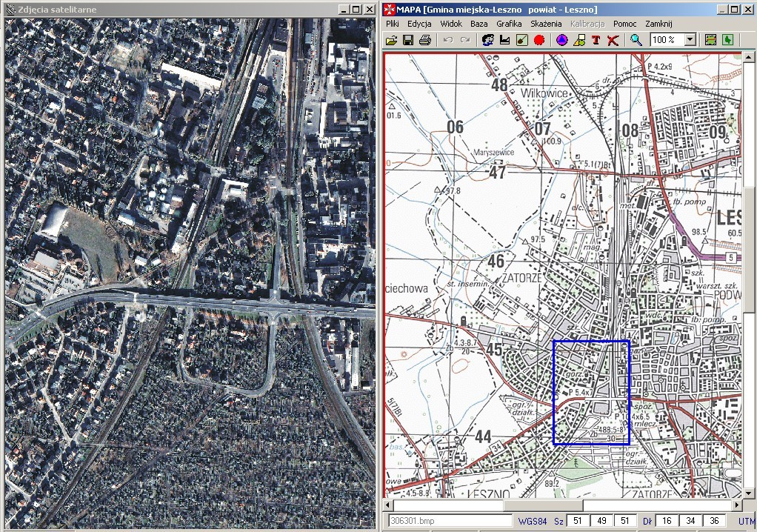Click the Zdjęcia satelitarne window title icon
Viewport: 757px width, 532px height.
point(10,9)
